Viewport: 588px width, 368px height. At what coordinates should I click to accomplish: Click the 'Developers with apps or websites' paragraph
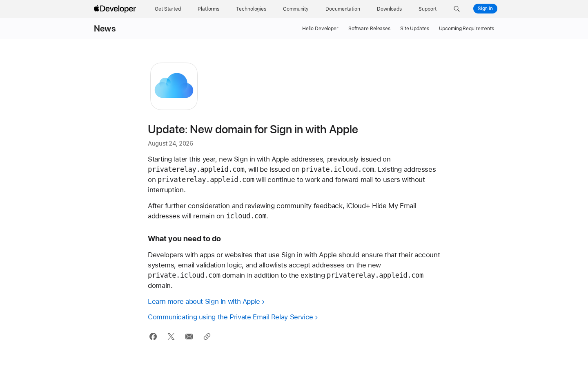pos(294,270)
